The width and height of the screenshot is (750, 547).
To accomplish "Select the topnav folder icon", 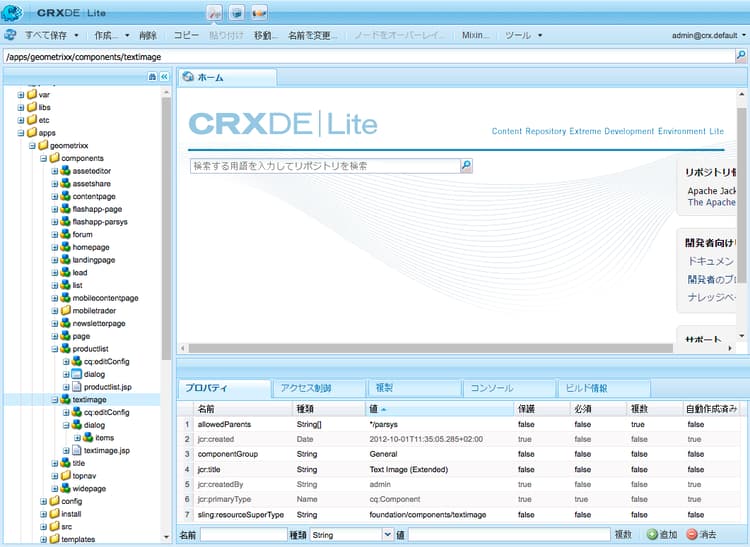I will click(66, 476).
